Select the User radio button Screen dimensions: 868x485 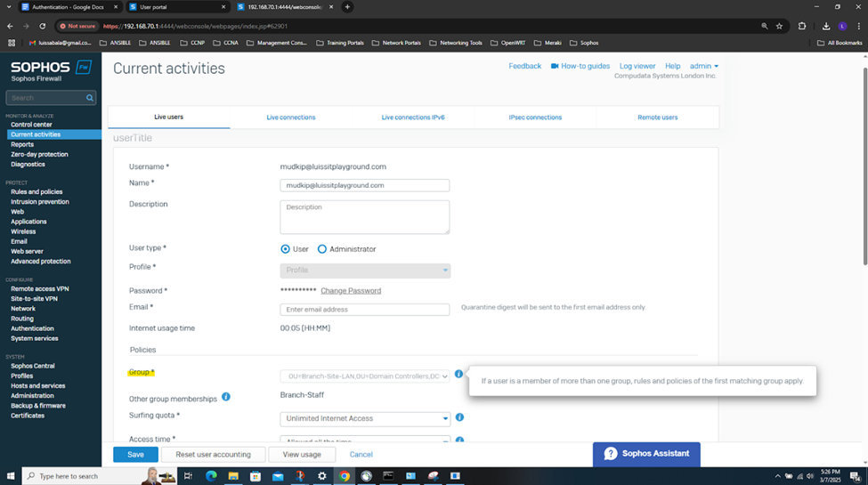[x=285, y=249]
